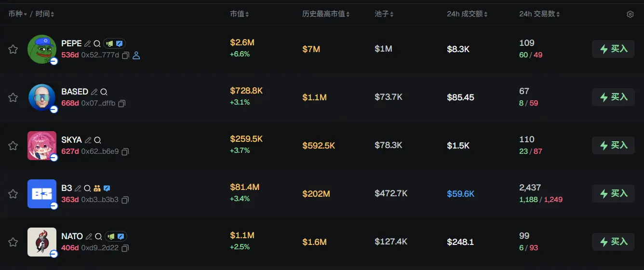The width and height of the screenshot is (644, 270).
Task: Open the table settings gear icon
Action: 630,14
